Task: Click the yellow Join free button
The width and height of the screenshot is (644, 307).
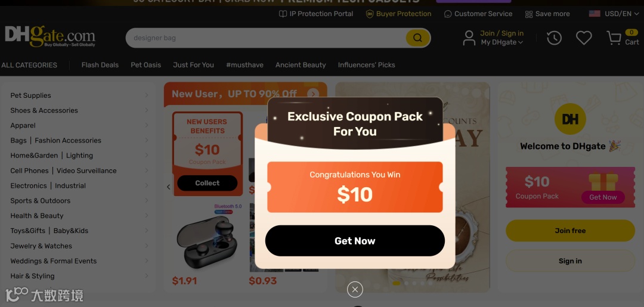Action: (570, 231)
